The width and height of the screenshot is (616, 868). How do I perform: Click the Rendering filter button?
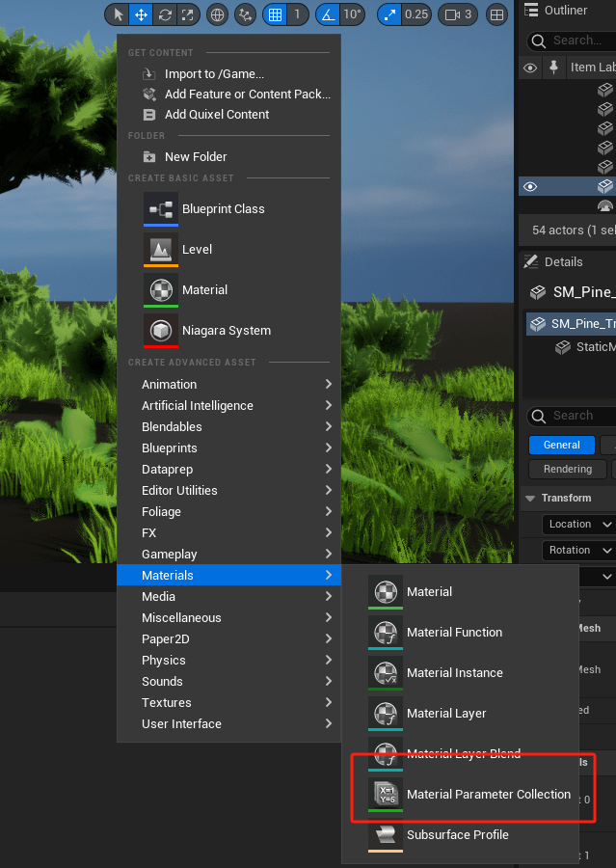(567, 469)
